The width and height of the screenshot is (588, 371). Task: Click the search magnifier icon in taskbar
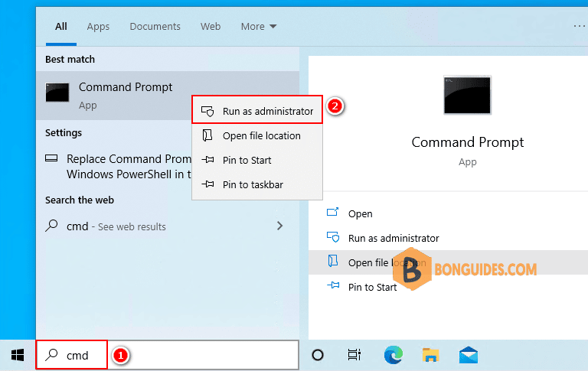pyautogui.click(x=51, y=354)
